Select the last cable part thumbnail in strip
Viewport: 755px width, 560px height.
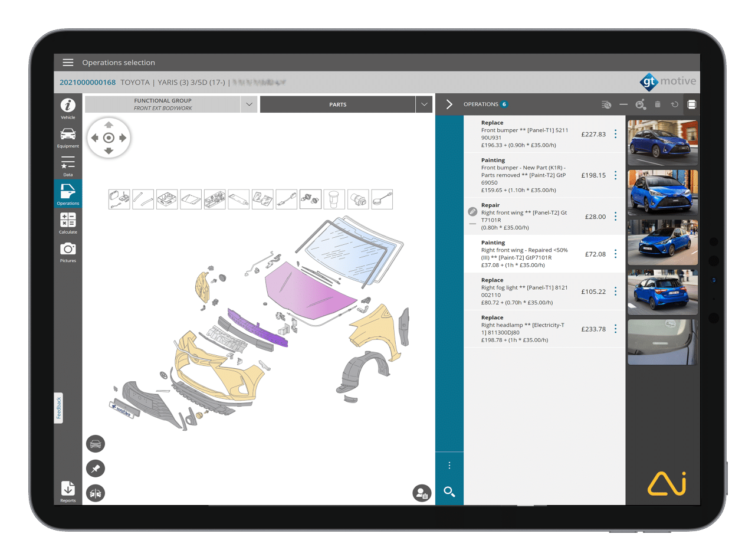382,199
